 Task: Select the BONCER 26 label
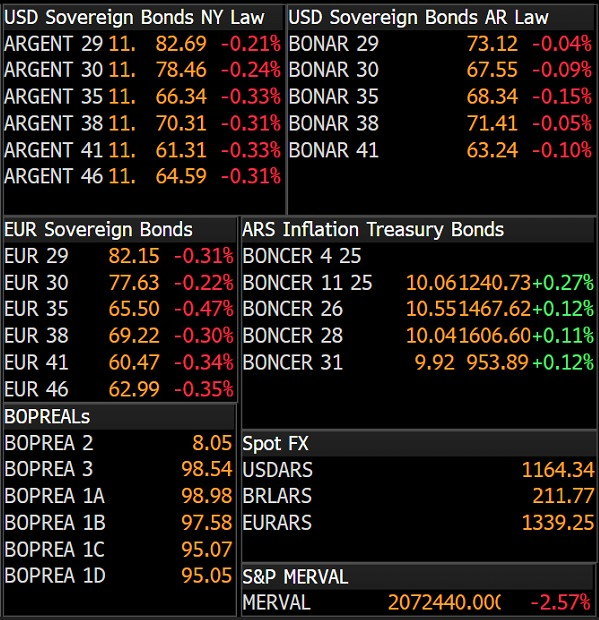(293, 309)
